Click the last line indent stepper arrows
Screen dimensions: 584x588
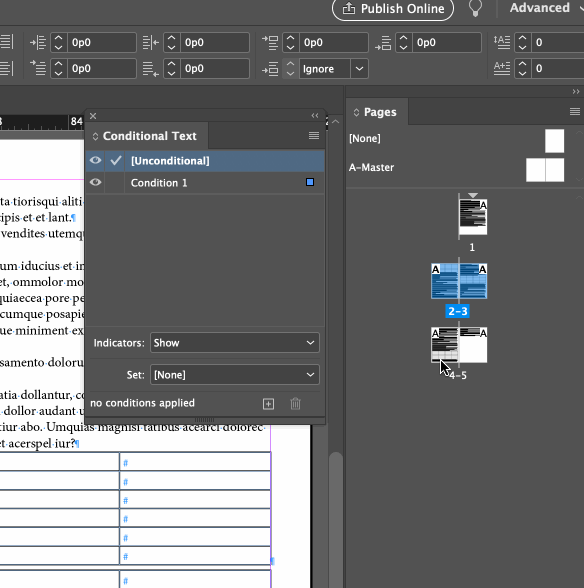pos(171,69)
